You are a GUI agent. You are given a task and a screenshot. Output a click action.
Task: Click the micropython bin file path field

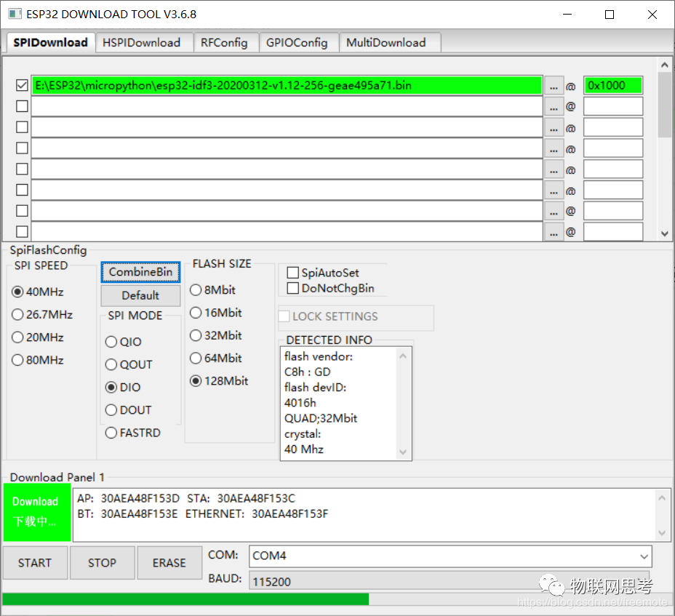tap(287, 85)
